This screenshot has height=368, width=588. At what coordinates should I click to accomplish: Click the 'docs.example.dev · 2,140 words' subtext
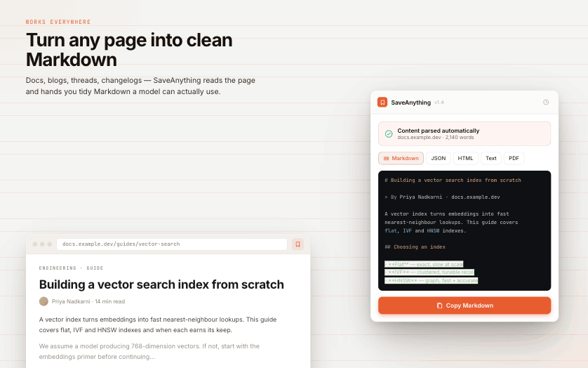pos(435,138)
